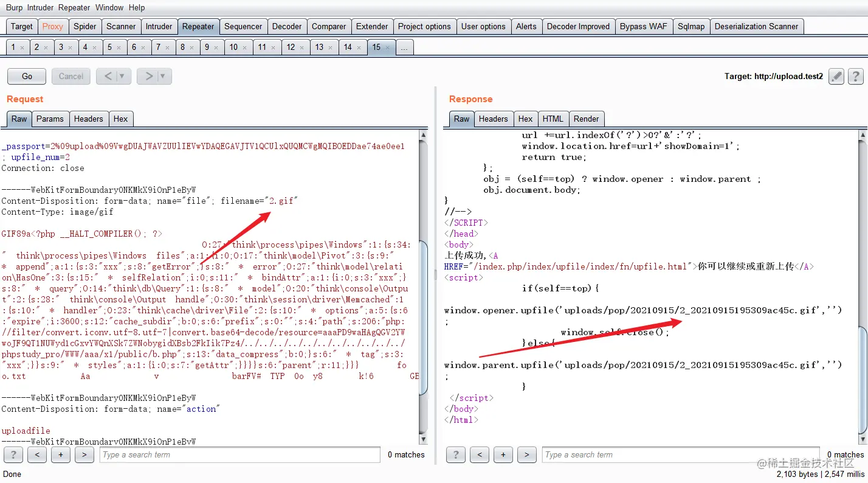The image size is (868, 483).
Task: Open new repeater tab with ... tab
Action: (x=404, y=47)
